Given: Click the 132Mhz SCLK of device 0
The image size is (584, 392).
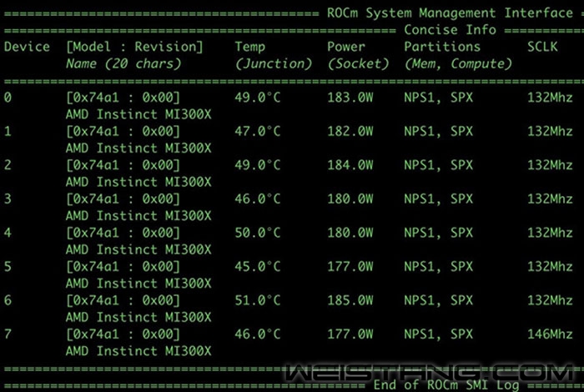Looking at the screenshot, I should (550, 98).
